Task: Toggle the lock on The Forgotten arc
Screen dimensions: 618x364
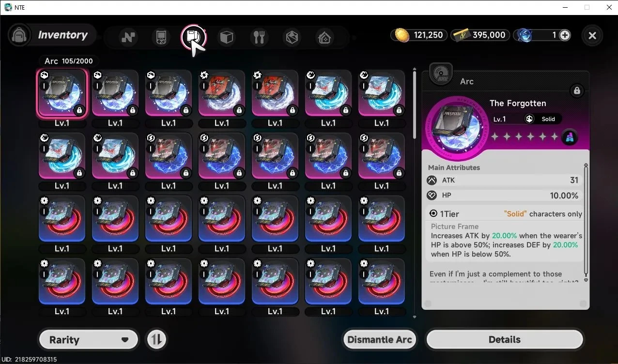Action: pos(577,91)
